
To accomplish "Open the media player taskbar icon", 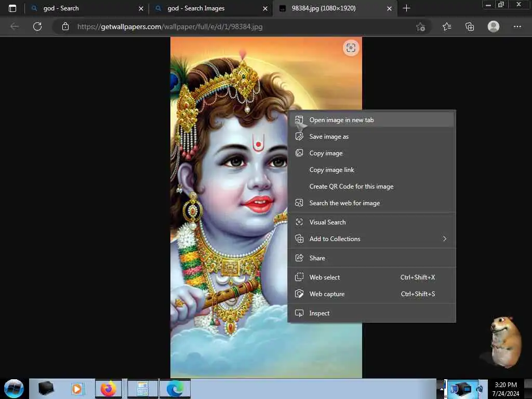I will (x=77, y=389).
